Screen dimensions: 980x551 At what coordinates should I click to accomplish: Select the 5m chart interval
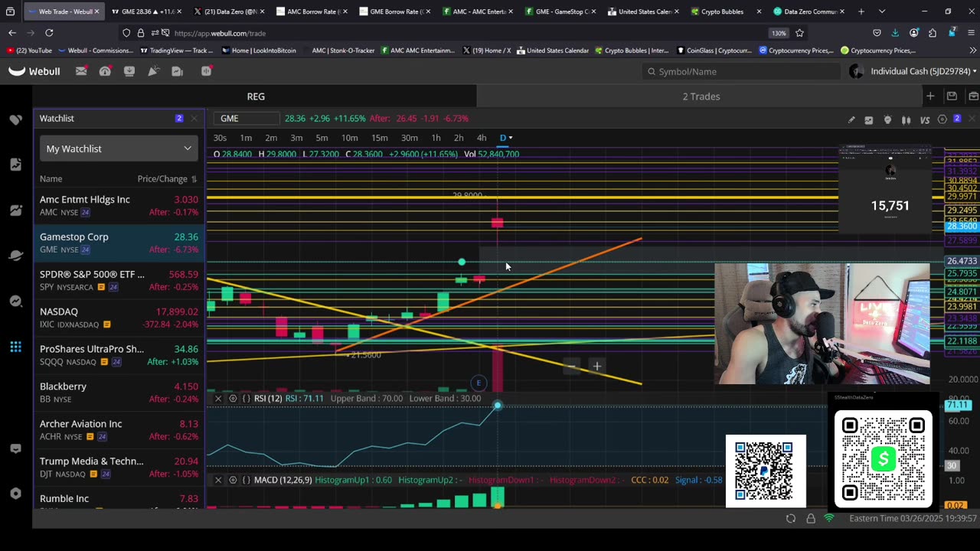point(322,138)
